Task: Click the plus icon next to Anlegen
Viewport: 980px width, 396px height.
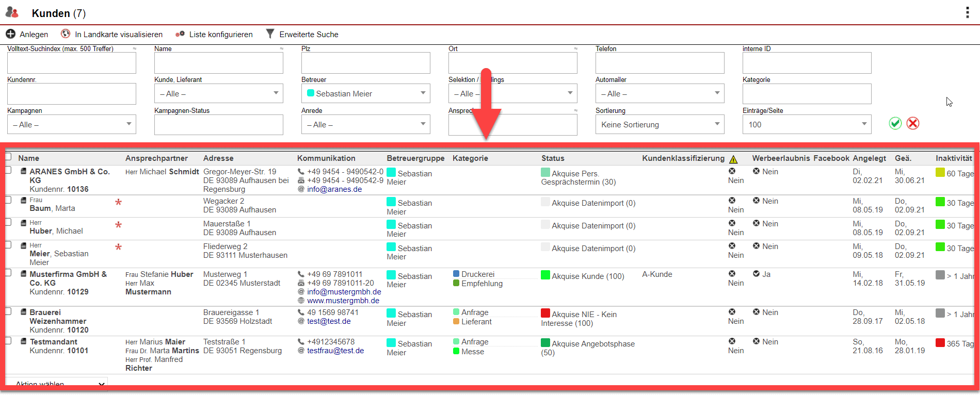Action: [x=10, y=34]
